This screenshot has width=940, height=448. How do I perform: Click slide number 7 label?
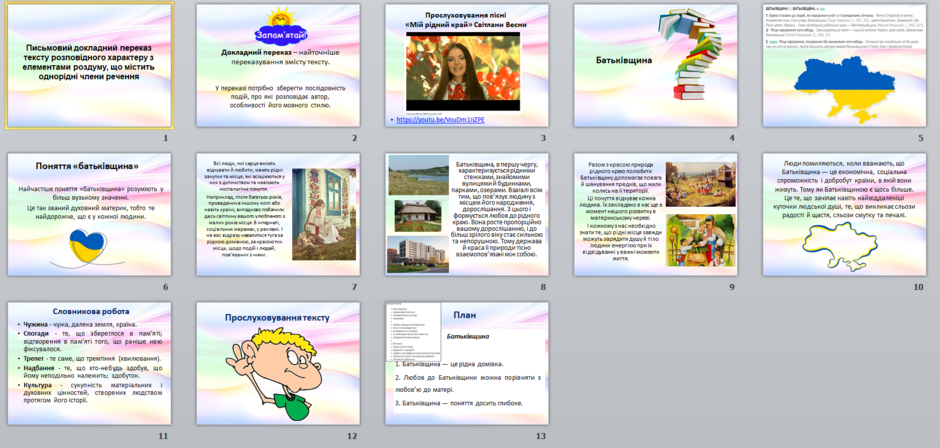tap(354, 287)
